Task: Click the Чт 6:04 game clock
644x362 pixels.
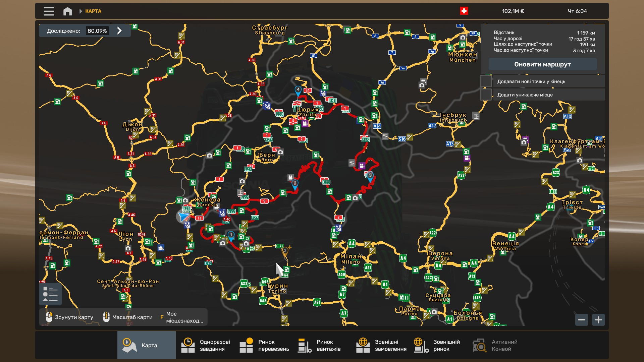Action: point(577,11)
